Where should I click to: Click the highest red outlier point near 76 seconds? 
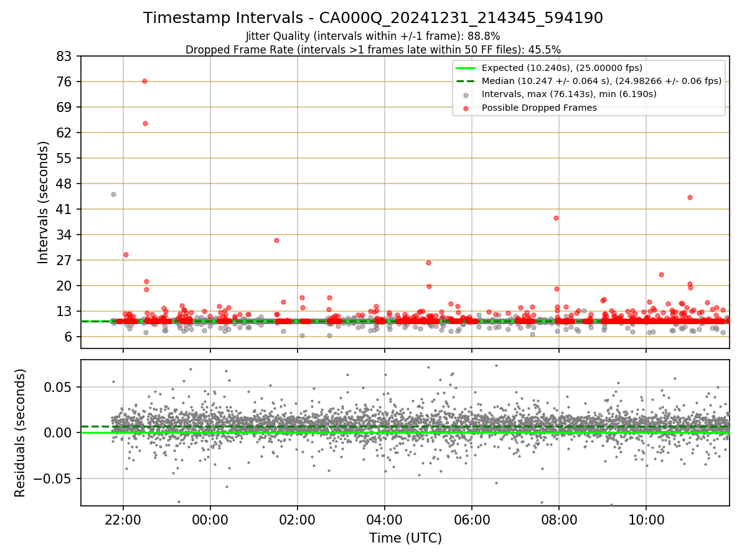(144, 81)
